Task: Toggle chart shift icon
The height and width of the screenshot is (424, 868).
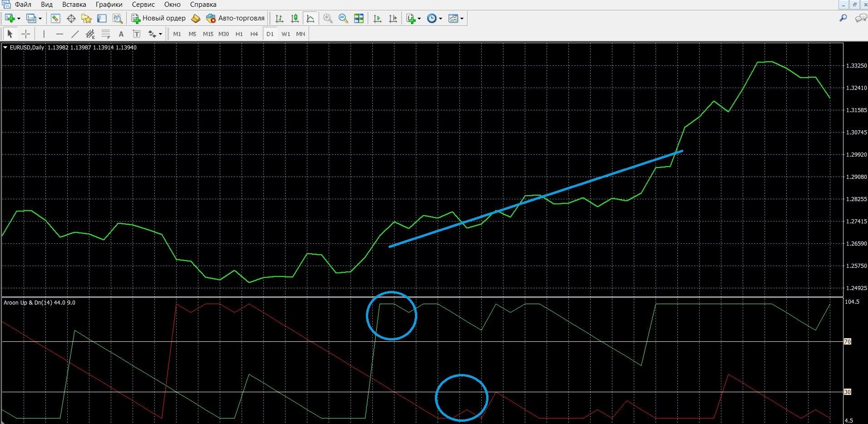Action: pyautogui.click(x=393, y=18)
